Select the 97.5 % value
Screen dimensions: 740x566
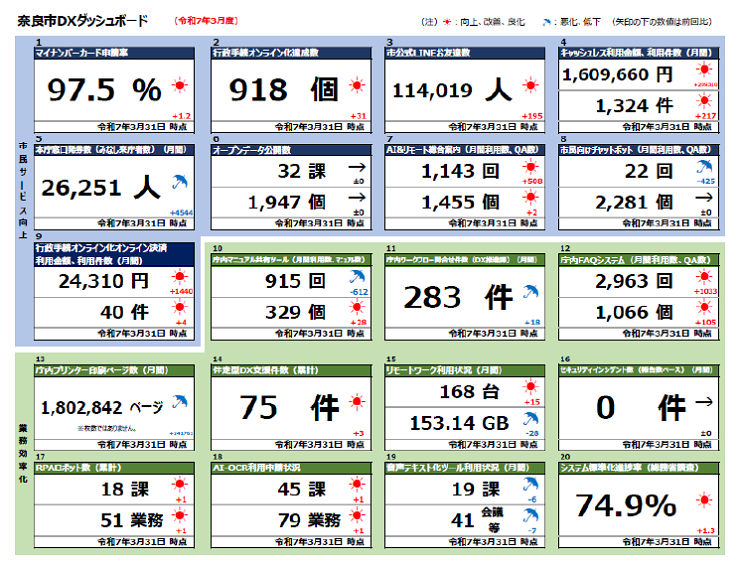pyautogui.click(x=104, y=90)
